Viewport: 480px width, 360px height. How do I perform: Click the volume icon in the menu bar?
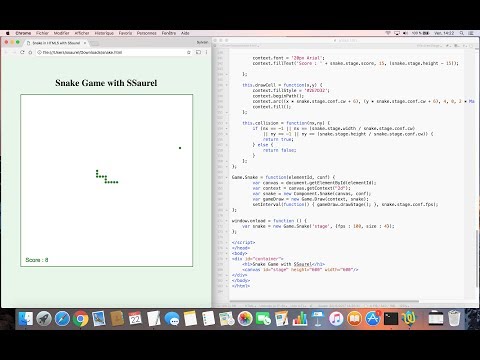(x=405, y=33)
